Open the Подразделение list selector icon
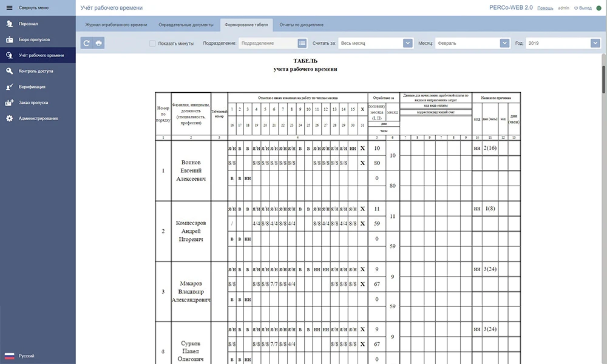 coord(302,43)
